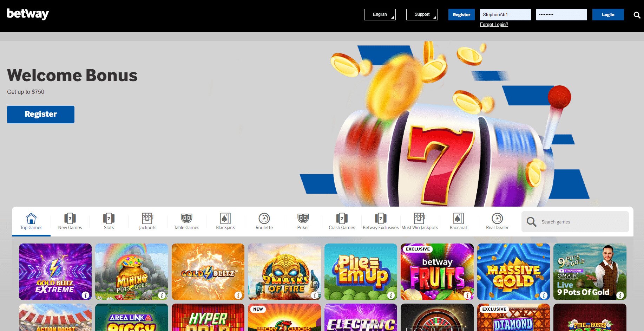Open the Support dropdown menu
The image size is (644, 331).
pos(422,15)
